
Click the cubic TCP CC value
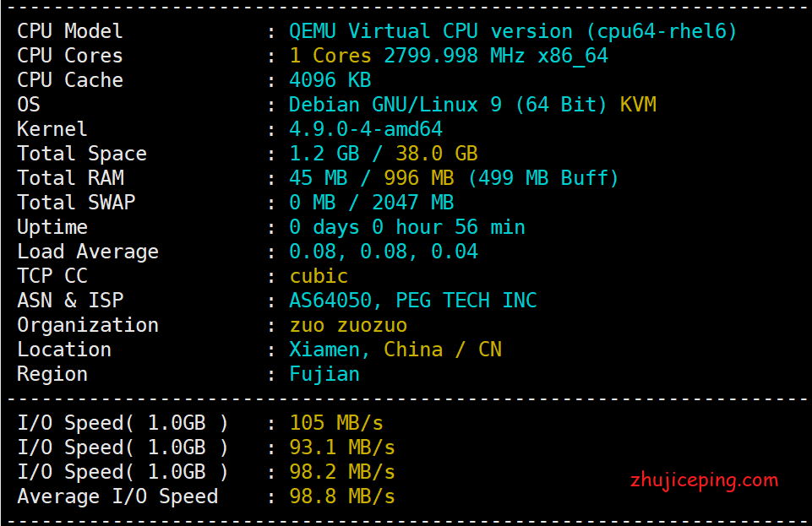tap(319, 276)
